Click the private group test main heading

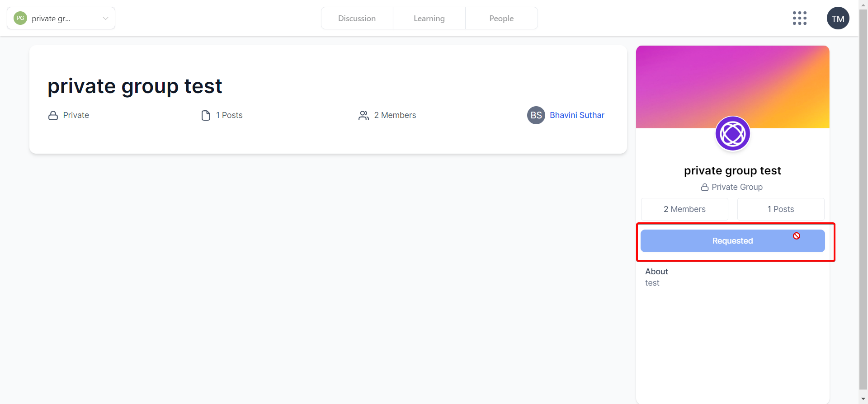(x=135, y=86)
